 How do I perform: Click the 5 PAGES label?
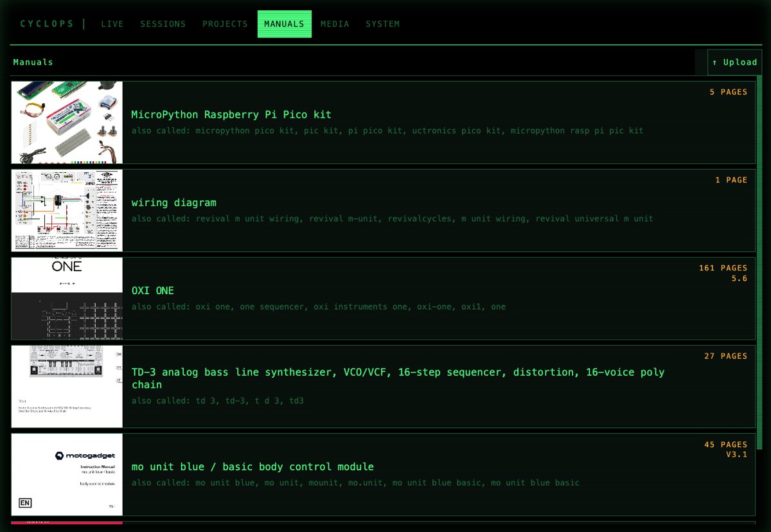coord(729,92)
